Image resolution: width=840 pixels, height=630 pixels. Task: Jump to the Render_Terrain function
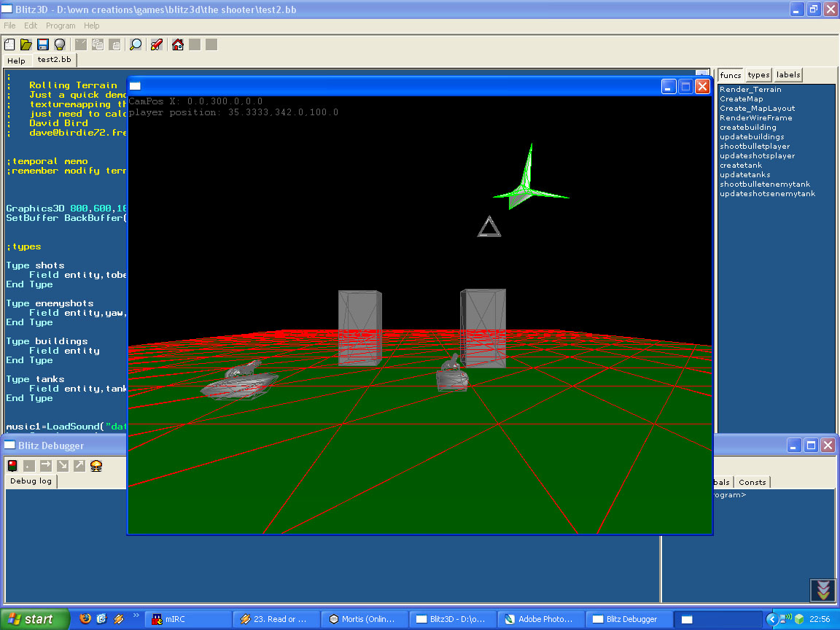pos(750,90)
